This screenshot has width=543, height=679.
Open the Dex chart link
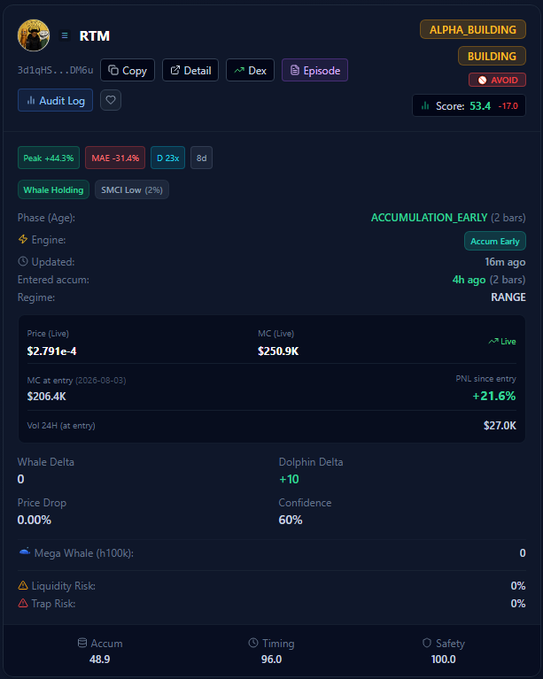[x=250, y=70]
